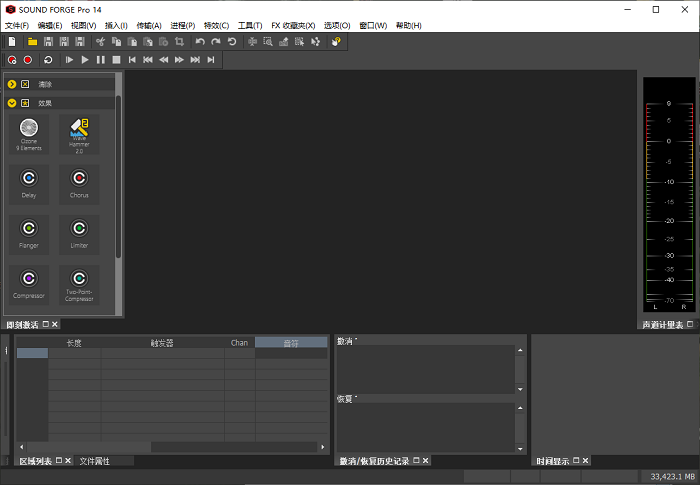
Task: Click the Undo arrow icon
Action: pyautogui.click(x=200, y=42)
